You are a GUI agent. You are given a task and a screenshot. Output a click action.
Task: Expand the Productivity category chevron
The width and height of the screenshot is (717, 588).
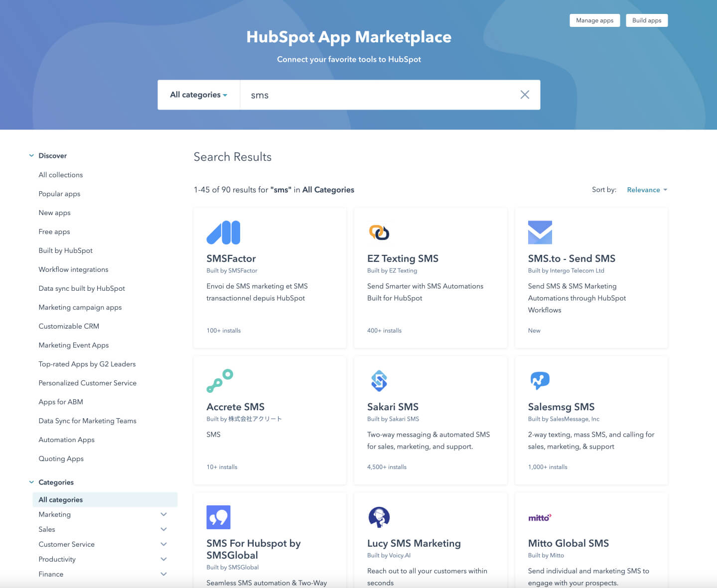tap(163, 559)
